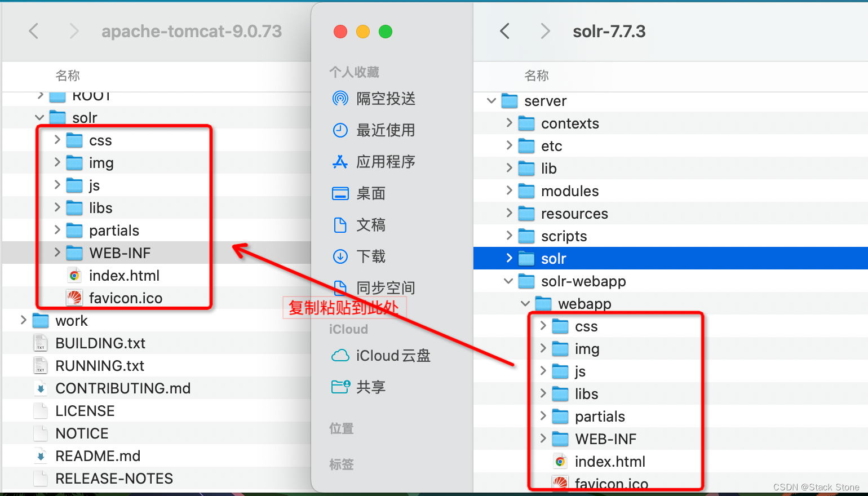
Task: Go forward in solr-7.7.3 window
Action: (x=544, y=31)
